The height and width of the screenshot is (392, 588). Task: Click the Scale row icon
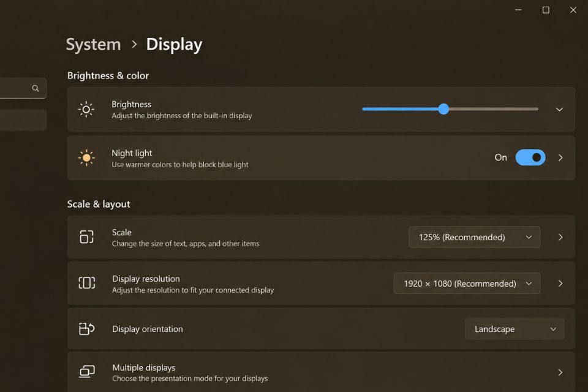click(86, 236)
